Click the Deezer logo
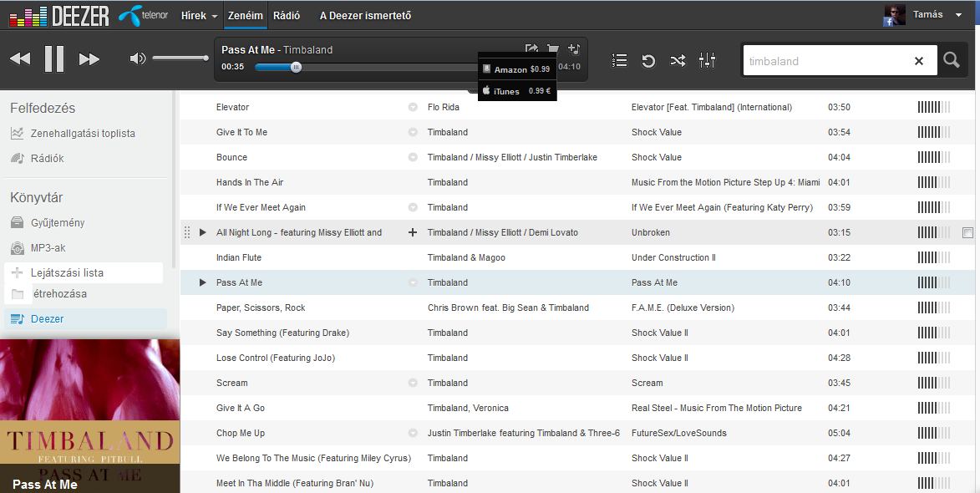 click(x=58, y=16)
